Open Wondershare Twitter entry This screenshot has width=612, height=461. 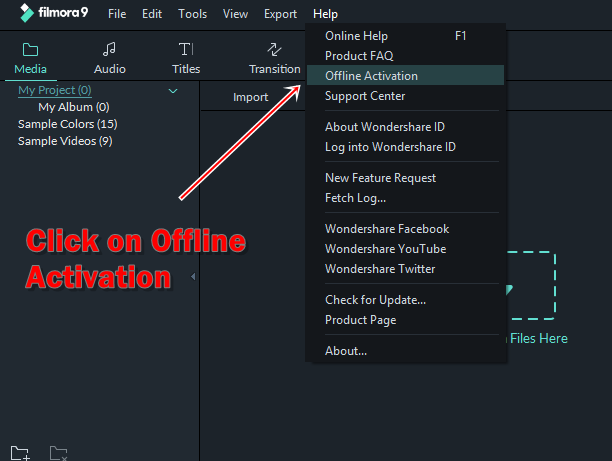[x=405, y=269]
